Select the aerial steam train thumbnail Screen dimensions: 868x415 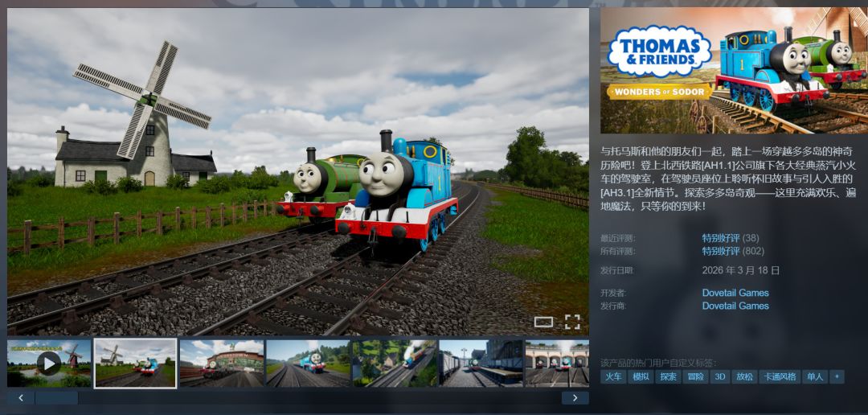[x=395, y=364]
